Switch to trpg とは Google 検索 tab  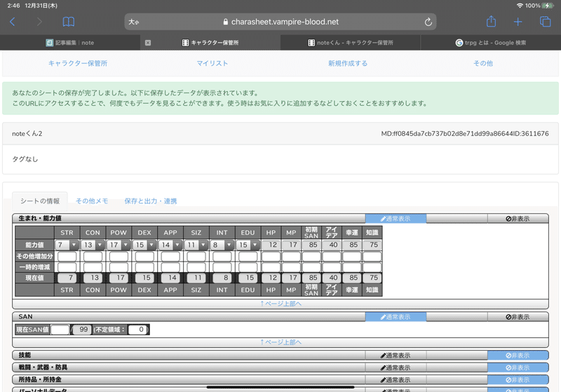490,43
